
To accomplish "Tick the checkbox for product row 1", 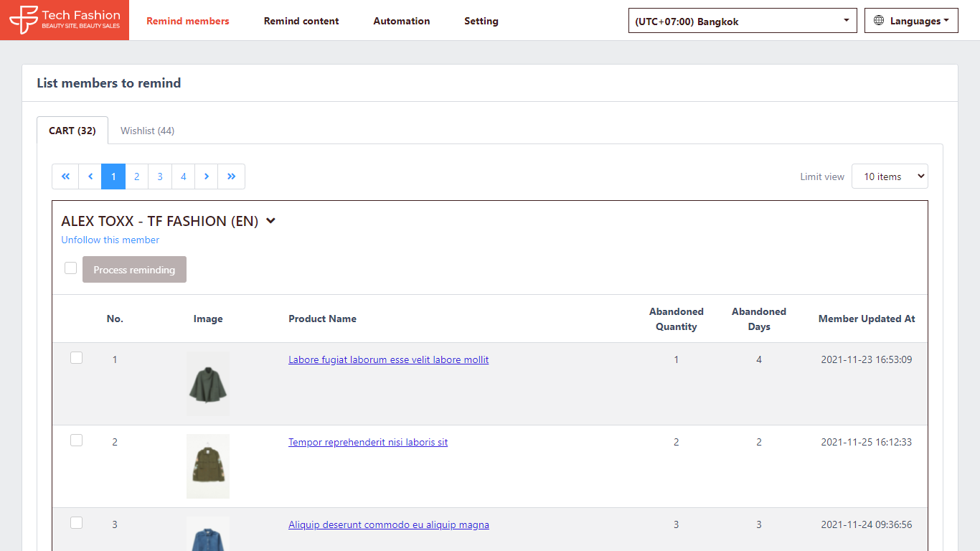I will [x=76, y=358].
